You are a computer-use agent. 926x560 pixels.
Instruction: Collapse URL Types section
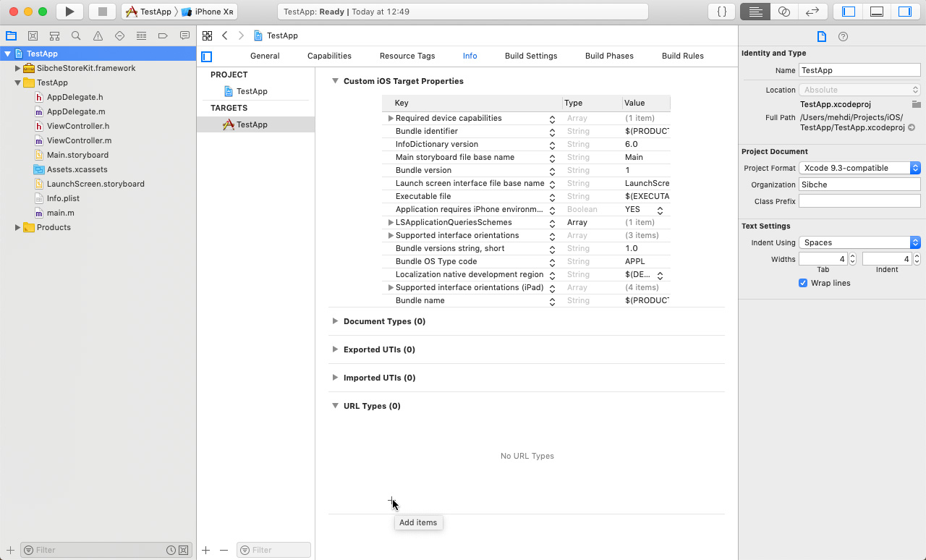[x=335, y=405]
